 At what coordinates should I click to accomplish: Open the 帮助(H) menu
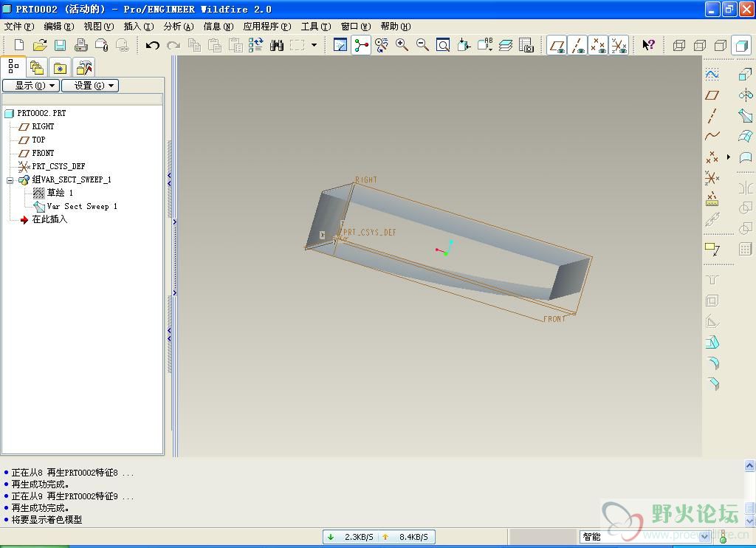click(x=396, y=27)
